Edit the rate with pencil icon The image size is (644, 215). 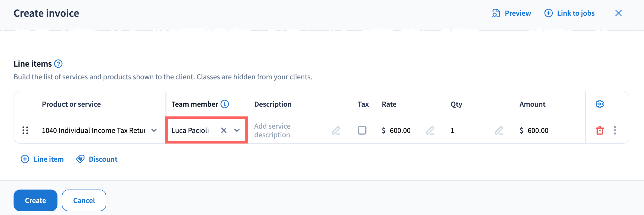click(x=430, y=131)
